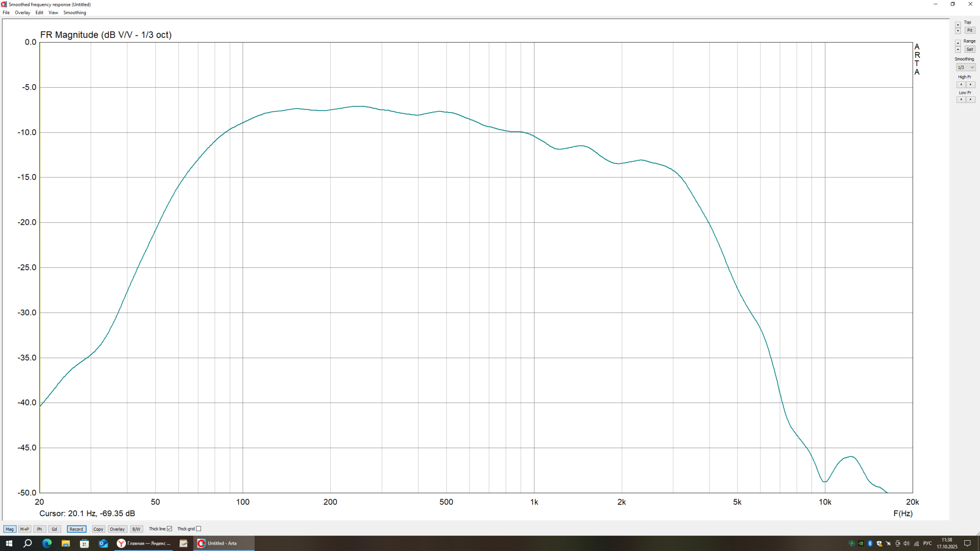The image size is (980, 551).
Task: Click the Range down arrow stepper
Action: [958, 50]
